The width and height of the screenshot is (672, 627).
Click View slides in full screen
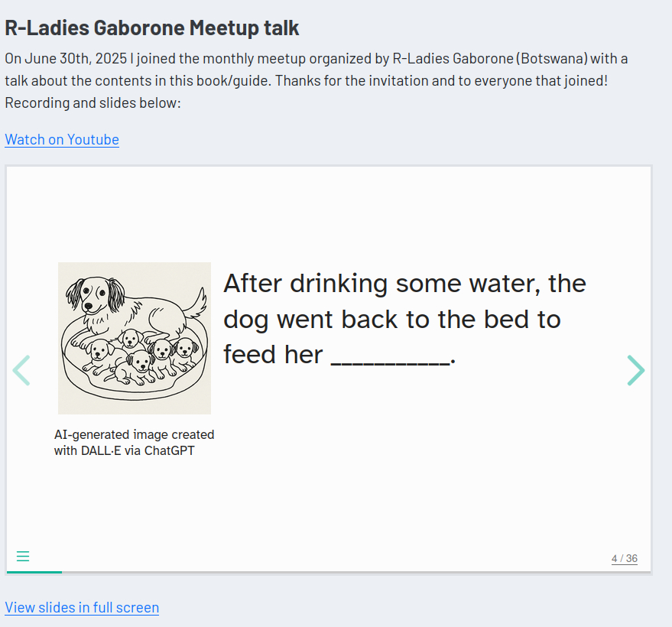click(x=82, y=607)
